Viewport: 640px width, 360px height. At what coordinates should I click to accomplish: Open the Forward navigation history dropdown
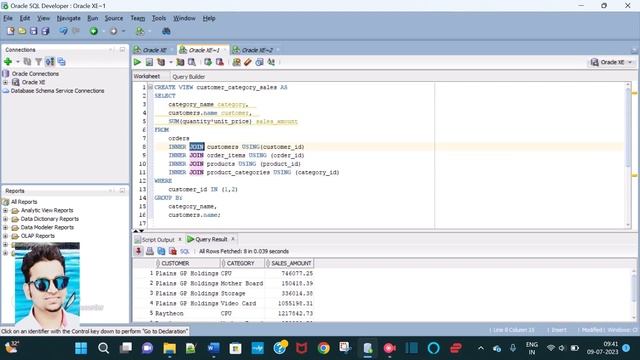[123, 31]
